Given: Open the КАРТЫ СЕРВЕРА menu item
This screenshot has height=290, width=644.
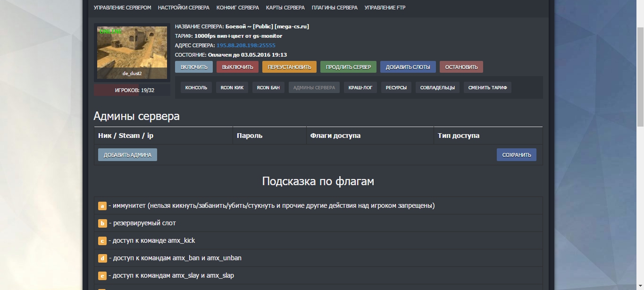Looking at the screenshot, I should click(x=285, y=8).
